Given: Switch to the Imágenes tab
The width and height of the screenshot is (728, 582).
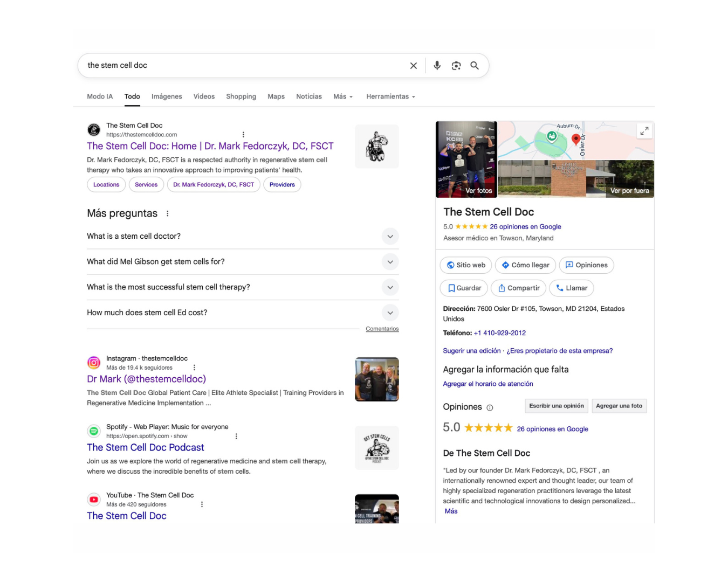Looking at the screenshot, I should pyautogui.click(x=167, y=96).
